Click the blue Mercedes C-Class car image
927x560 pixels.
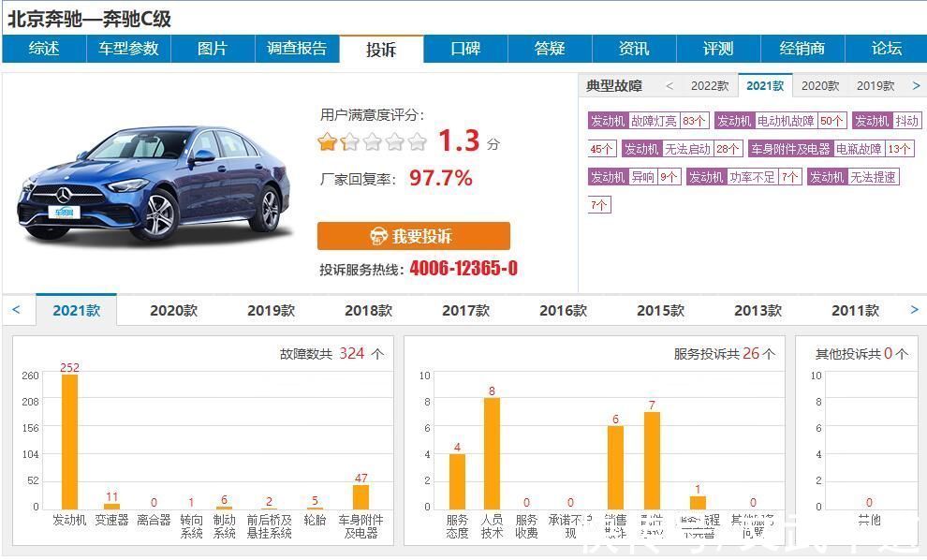click(x=154, y=184)
